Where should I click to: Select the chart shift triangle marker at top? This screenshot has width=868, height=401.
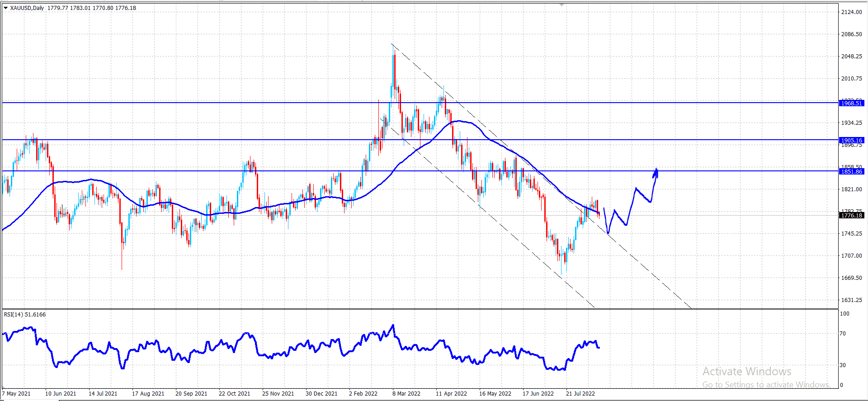[x=562, y=5]
